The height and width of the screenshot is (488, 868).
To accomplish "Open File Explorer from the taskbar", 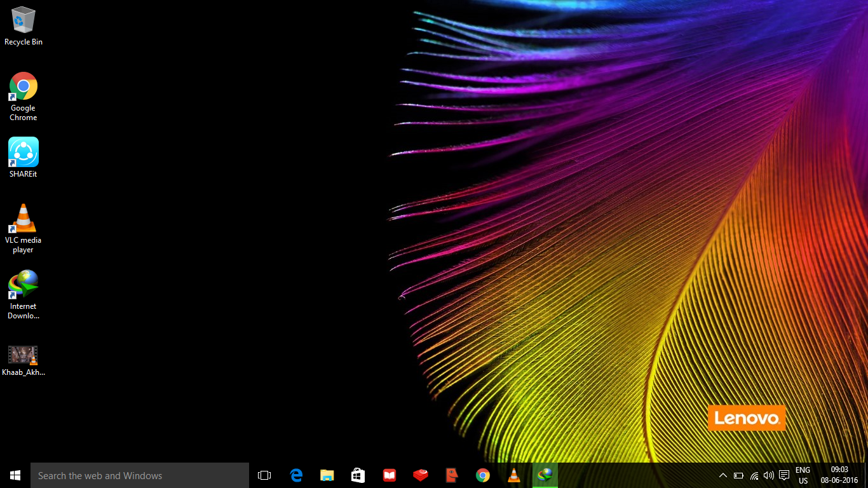I will click(327, 475).
